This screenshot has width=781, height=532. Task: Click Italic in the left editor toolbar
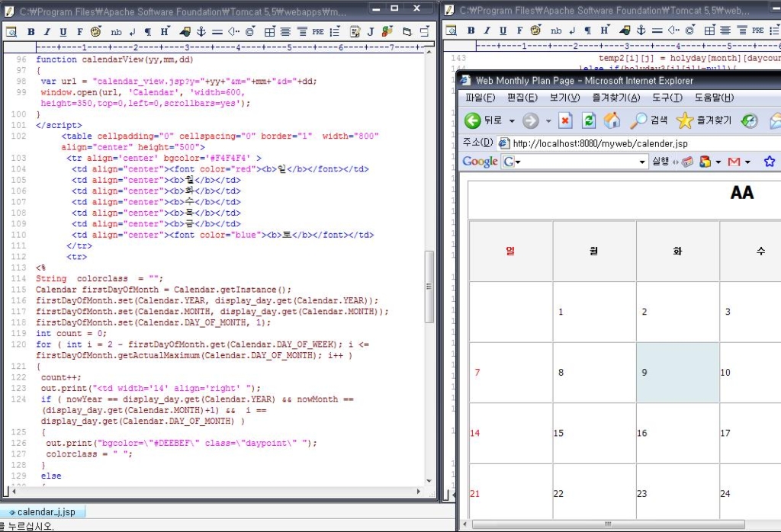coord(47,32)
